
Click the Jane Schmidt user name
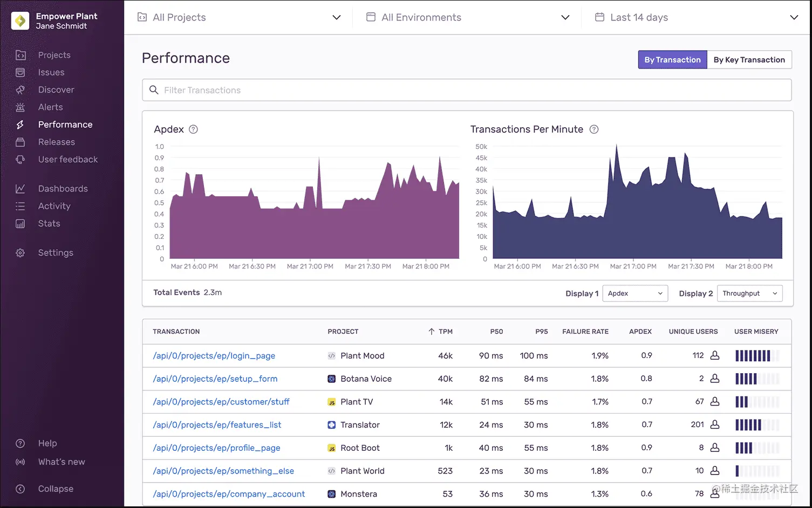coord(61,26)
